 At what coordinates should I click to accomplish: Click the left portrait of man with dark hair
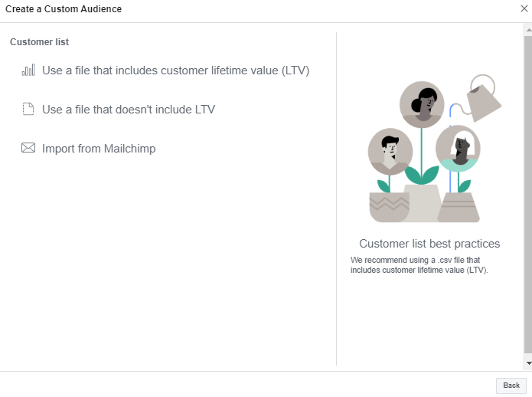click(390, 150)
